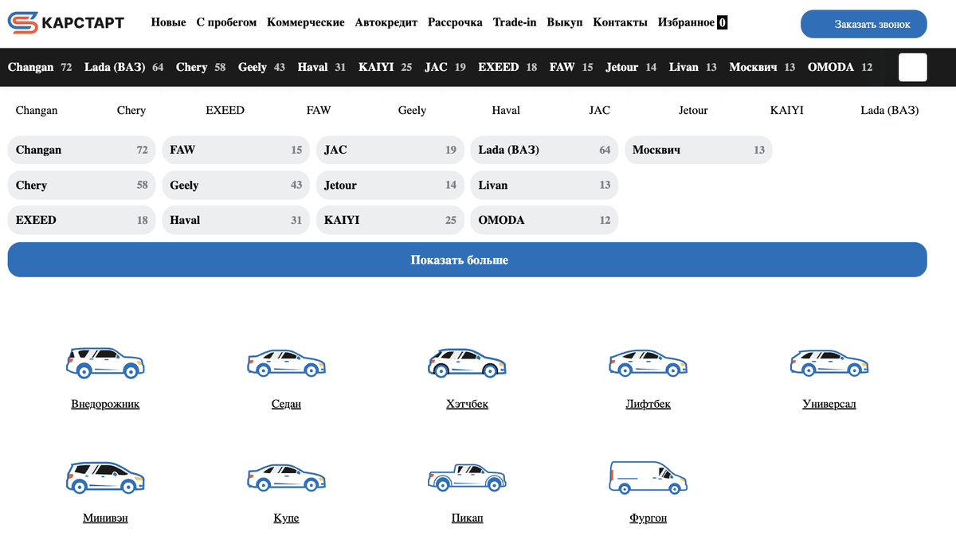Choose Jetour 14 in the dark brand bar
This screenshot has width=956, height=560.
pos(631,67)
